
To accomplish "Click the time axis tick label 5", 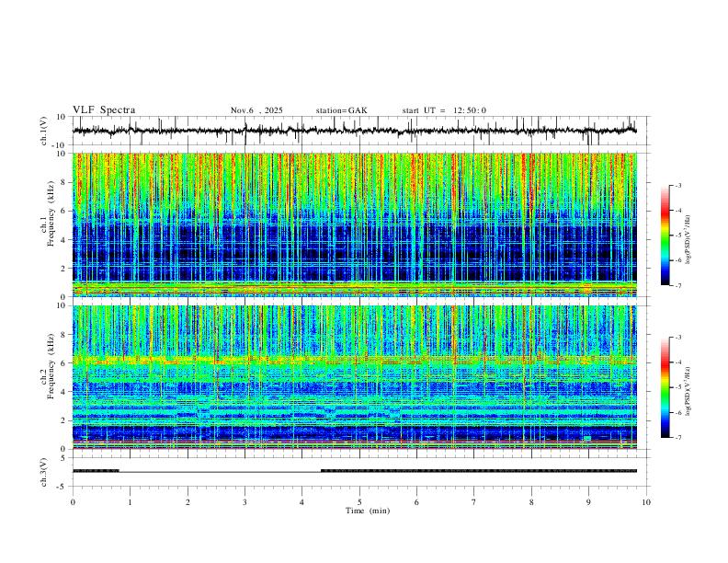I will click(x=359, y=502).
